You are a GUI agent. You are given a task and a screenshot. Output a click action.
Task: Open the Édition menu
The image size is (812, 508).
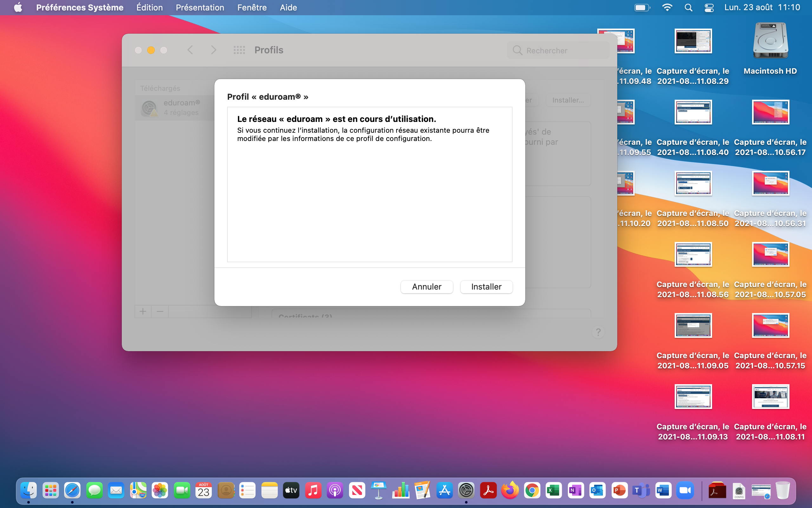click(x=149, y=7)
